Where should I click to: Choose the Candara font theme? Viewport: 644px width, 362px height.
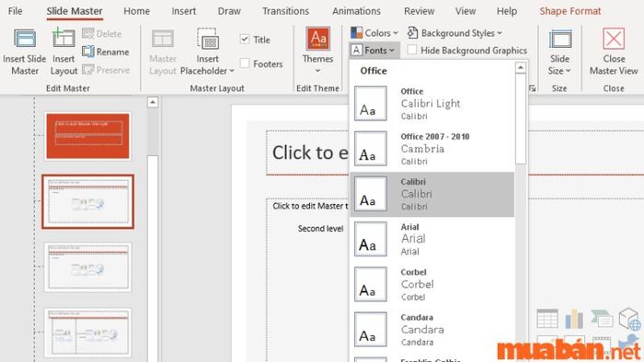pyautogui.click(x=432, y=329)
